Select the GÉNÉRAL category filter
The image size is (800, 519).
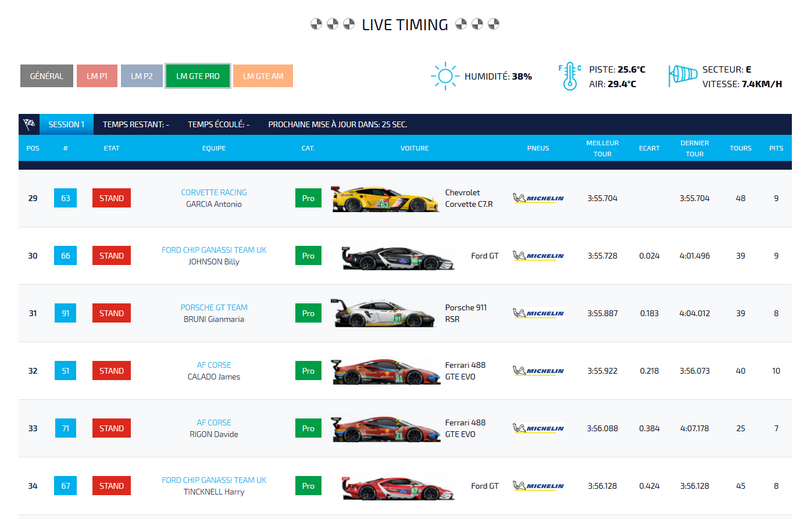coord(46,76)
